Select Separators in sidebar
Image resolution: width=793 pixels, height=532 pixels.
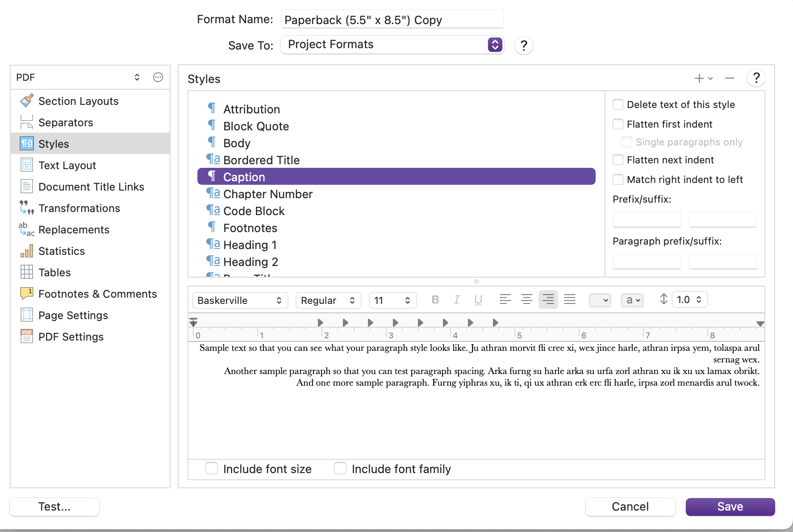(x=90, y=123)
